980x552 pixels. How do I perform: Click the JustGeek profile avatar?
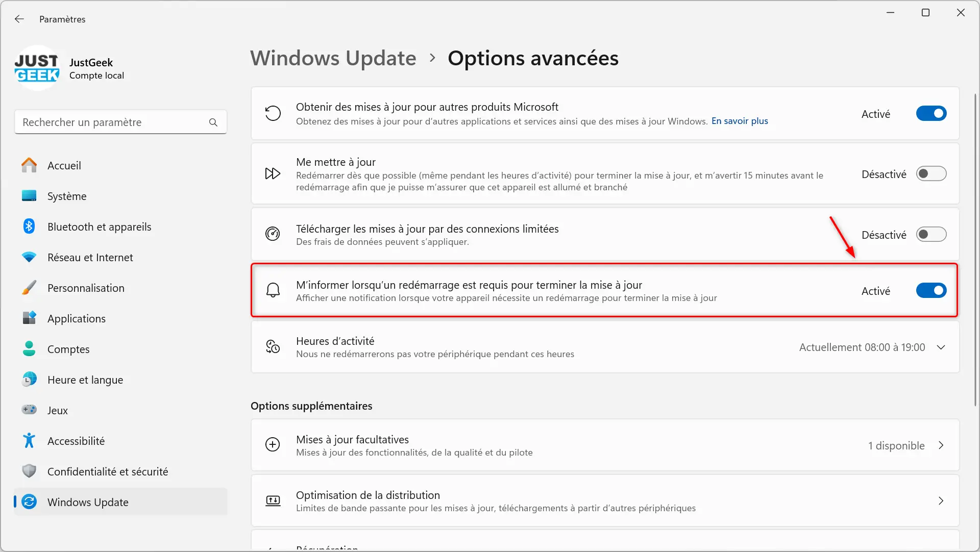[37, 68]
